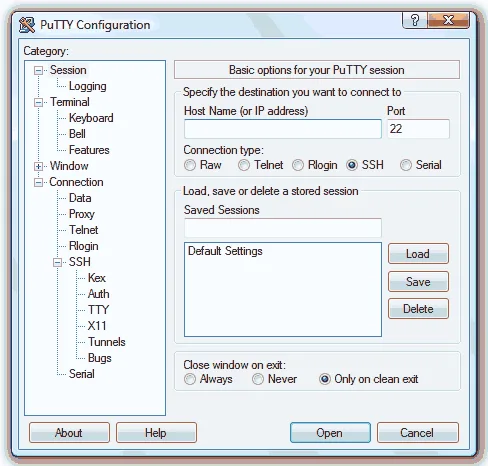
Task: Open the Bugs category under SSH
Action: pyautogui.click(x=100, y=358)
